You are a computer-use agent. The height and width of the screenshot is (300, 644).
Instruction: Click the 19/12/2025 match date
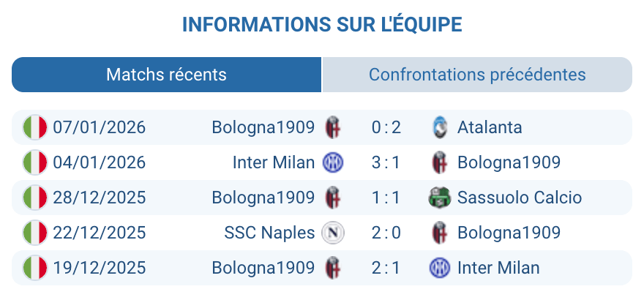coord(99,268)
